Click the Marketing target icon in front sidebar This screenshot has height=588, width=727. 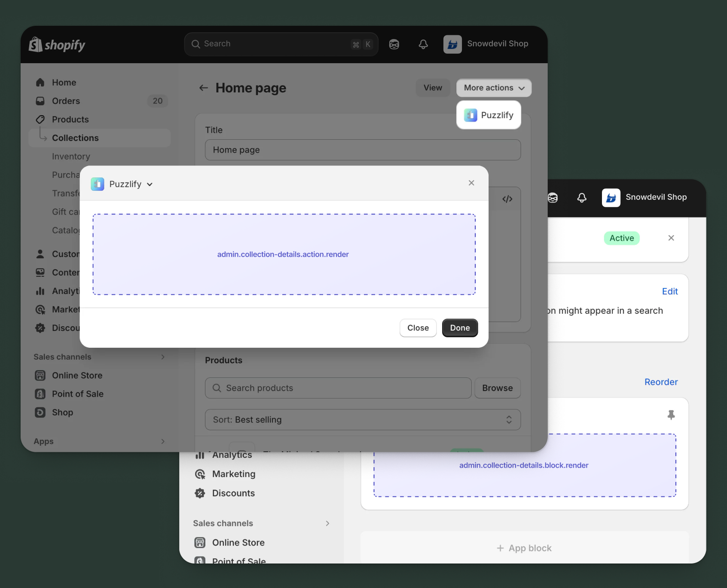40,309
